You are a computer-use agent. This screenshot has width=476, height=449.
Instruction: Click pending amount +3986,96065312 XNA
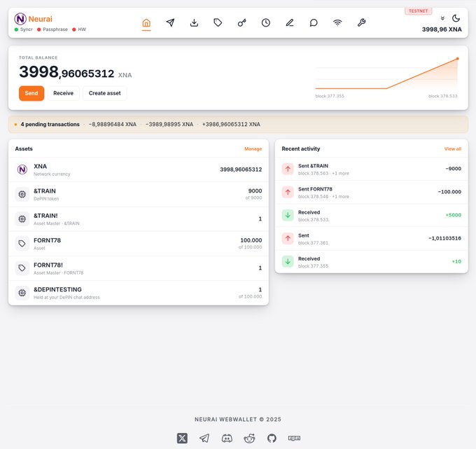point(231,124)
